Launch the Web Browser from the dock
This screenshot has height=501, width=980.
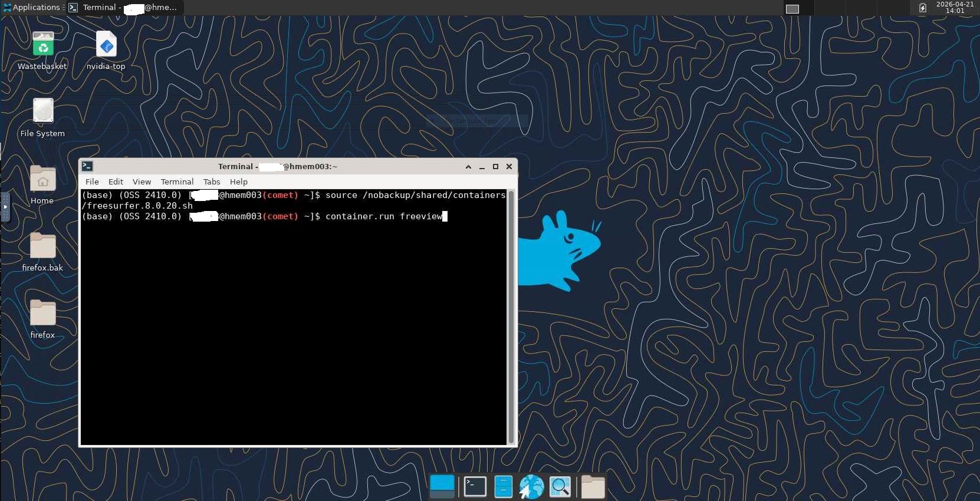(x=531, y=487)
